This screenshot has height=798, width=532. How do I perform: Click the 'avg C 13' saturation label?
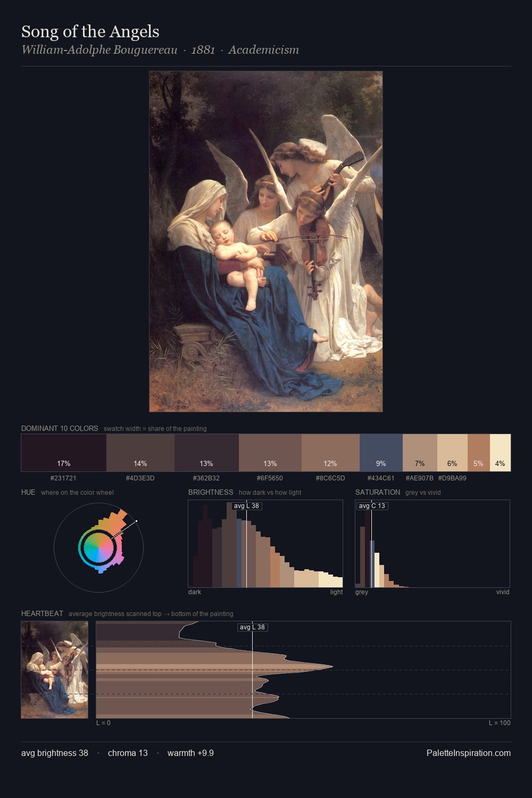(x=372, y=506)
